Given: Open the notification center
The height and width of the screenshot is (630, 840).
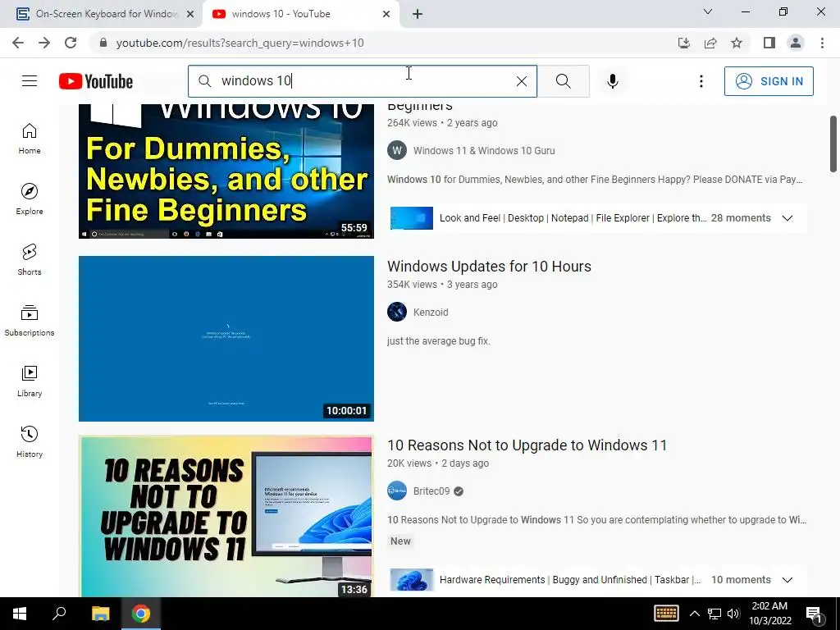Looking at the screenshot, I should pyautogui.click(x=814, y=614).
